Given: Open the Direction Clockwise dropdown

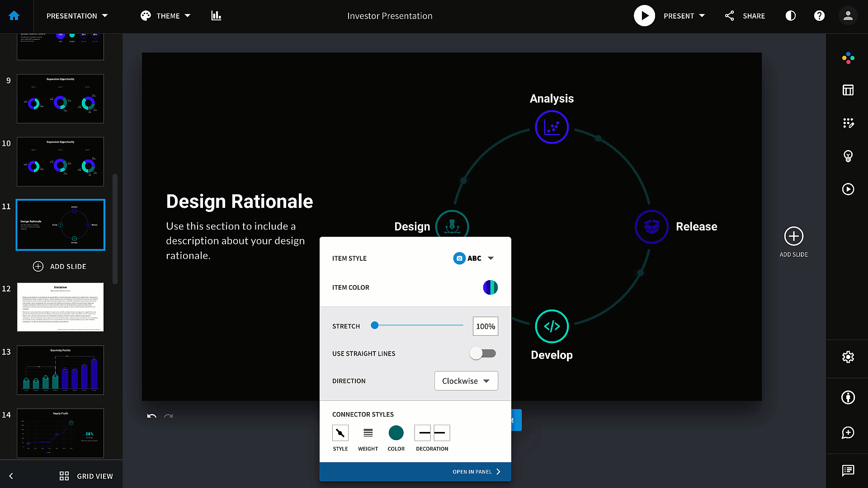Looking at the screenshot, I should 466,381.
